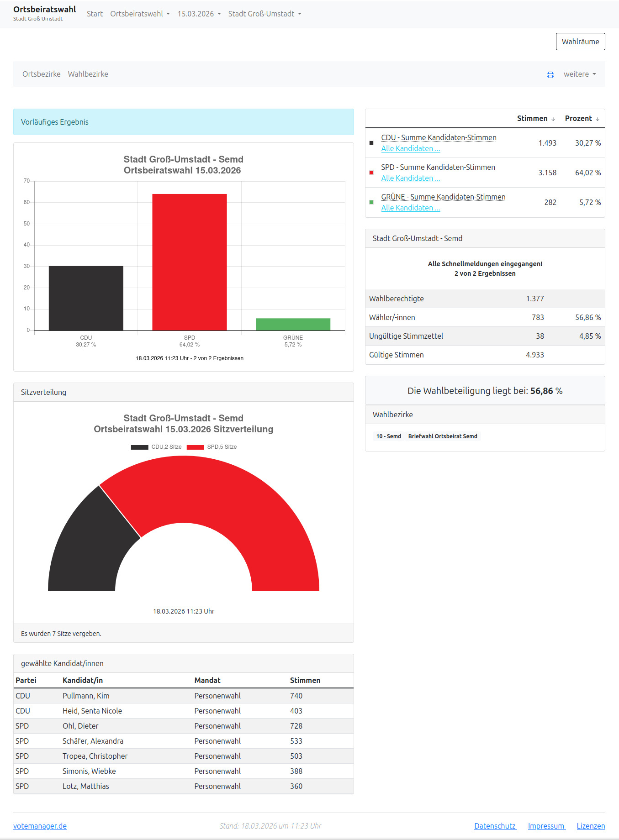Sort results by Prozent column arrow

[597, 119]
